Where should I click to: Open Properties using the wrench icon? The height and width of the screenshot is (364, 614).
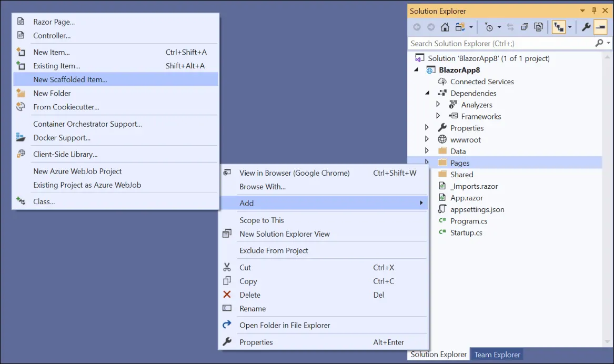point(586,26)
